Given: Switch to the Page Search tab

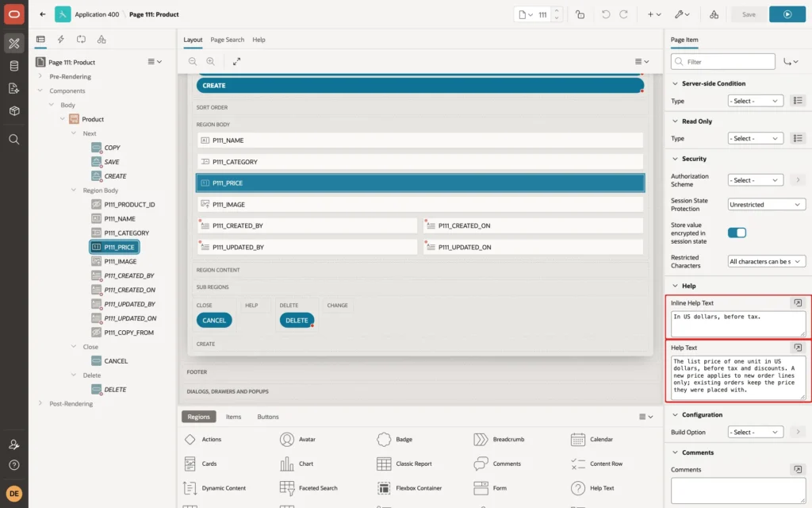Looking at the screenshot, I should [x=228, y=40].
